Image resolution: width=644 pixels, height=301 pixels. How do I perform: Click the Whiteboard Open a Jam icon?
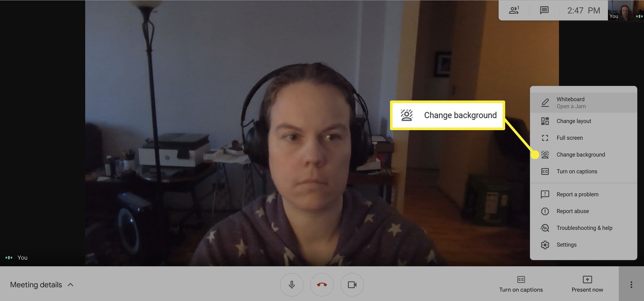coord(545,102)
